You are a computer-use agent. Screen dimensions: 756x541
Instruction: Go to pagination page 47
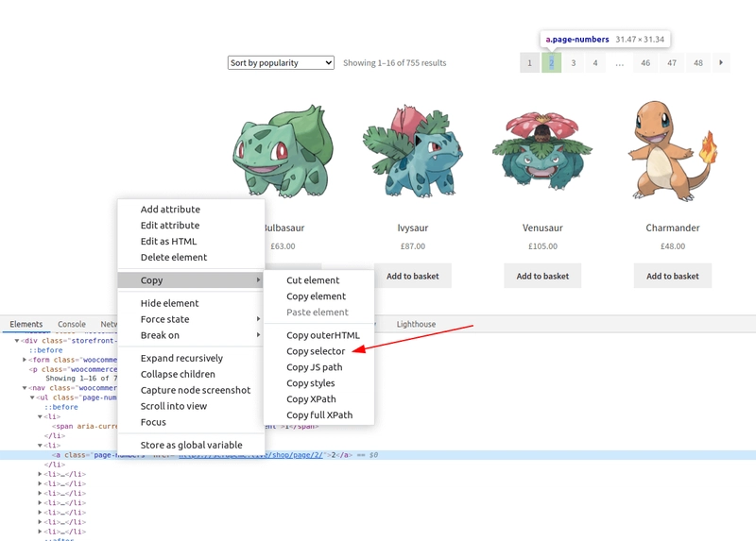tap(672, 62)
